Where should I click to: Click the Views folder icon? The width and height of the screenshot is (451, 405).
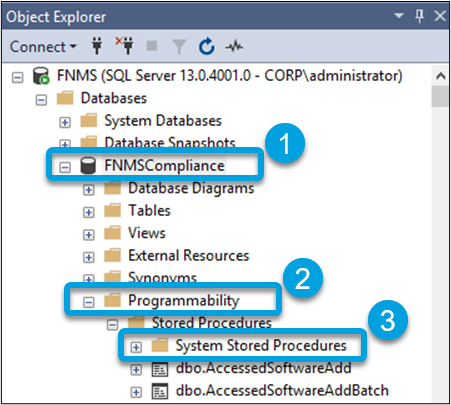pos(112,233)
